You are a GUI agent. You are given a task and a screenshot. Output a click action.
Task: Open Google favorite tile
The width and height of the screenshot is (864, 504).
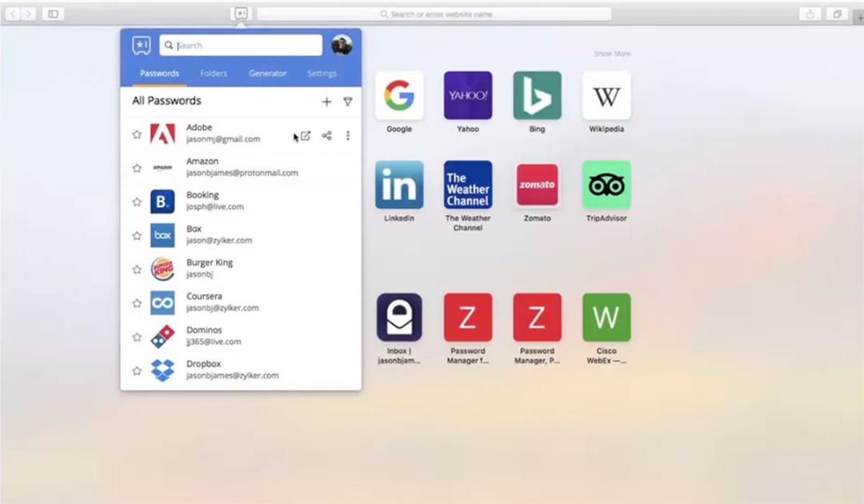pos(399,95)
